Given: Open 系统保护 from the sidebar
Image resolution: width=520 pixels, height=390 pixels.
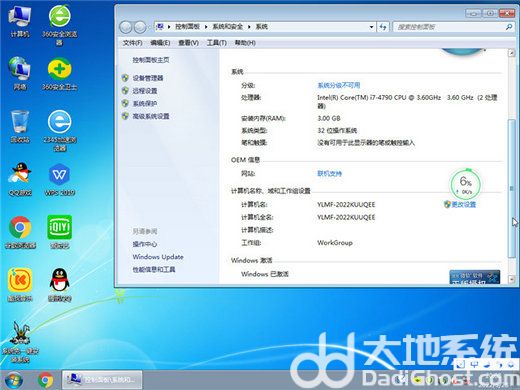Looking at the screenshot, I should [x=145, y=103].
